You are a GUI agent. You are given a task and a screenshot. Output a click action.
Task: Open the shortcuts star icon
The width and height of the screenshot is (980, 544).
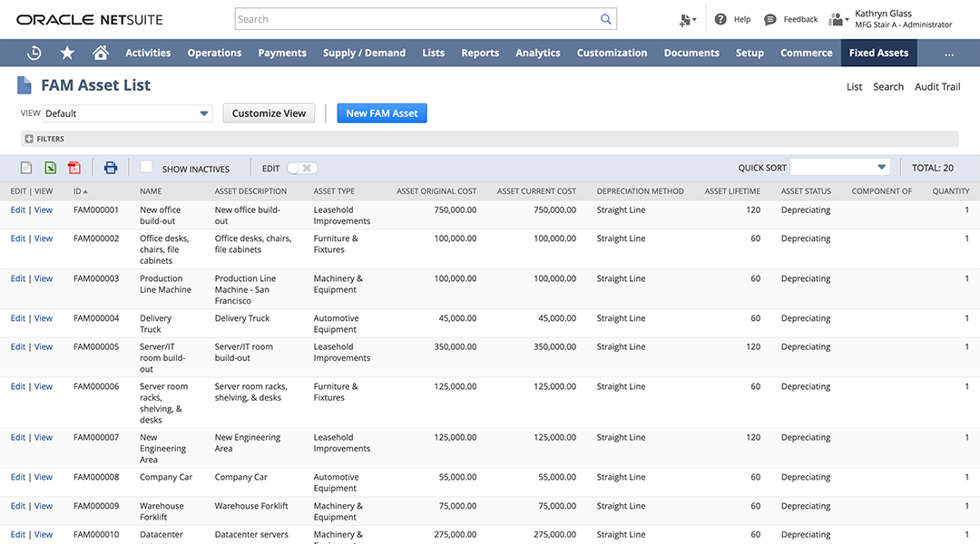pyautogui.click(x=66, y=53)
